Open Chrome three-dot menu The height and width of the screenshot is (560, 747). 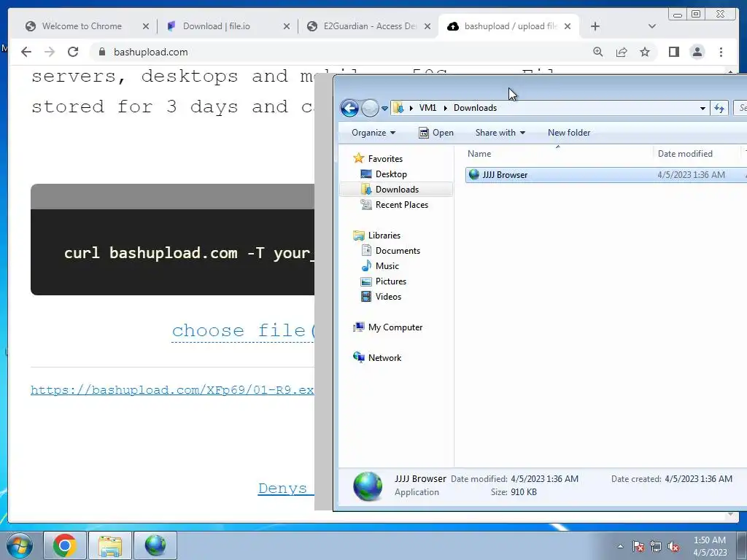(721, 52)
